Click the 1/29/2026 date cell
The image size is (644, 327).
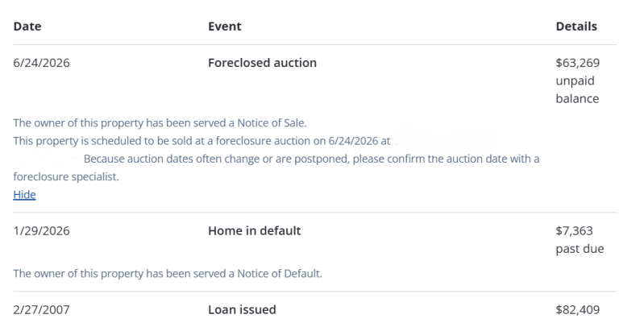pyautogui.click(x=41, y=230)
